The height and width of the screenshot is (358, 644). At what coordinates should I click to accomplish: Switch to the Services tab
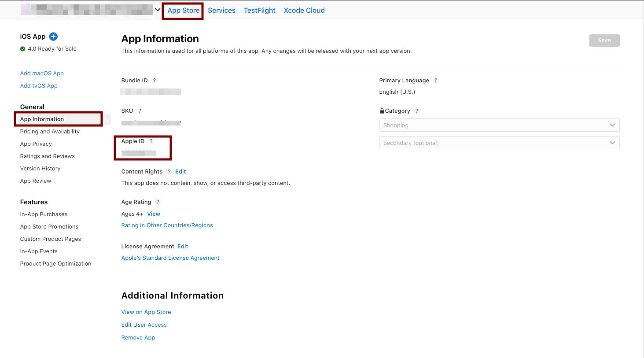pos(221,11)
